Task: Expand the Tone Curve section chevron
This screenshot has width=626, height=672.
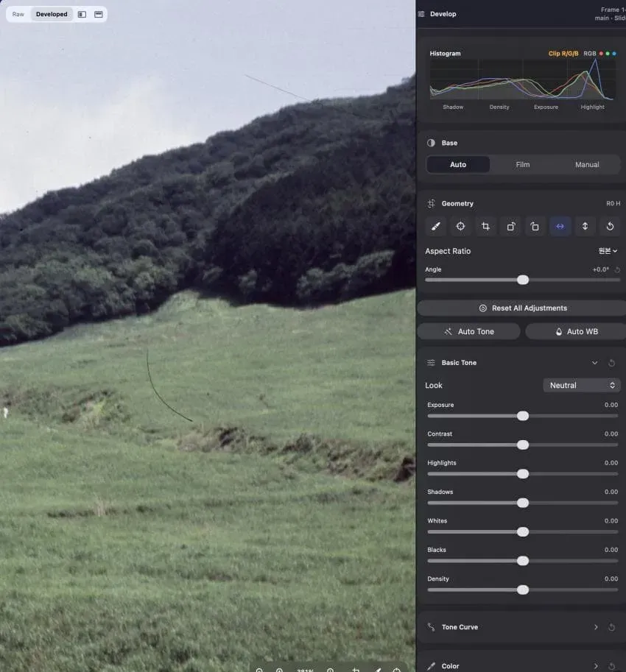Action: pyautogui.click(x=596, y=627)
